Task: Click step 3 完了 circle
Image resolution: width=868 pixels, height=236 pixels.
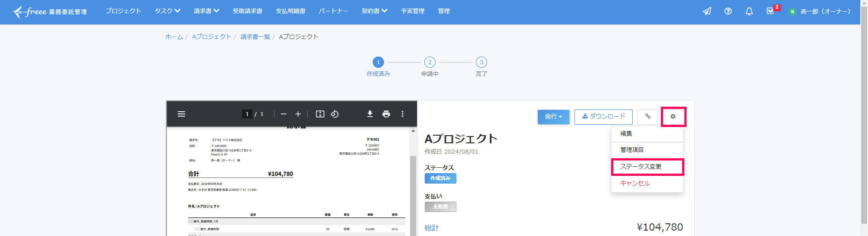Action: point(481,62)
